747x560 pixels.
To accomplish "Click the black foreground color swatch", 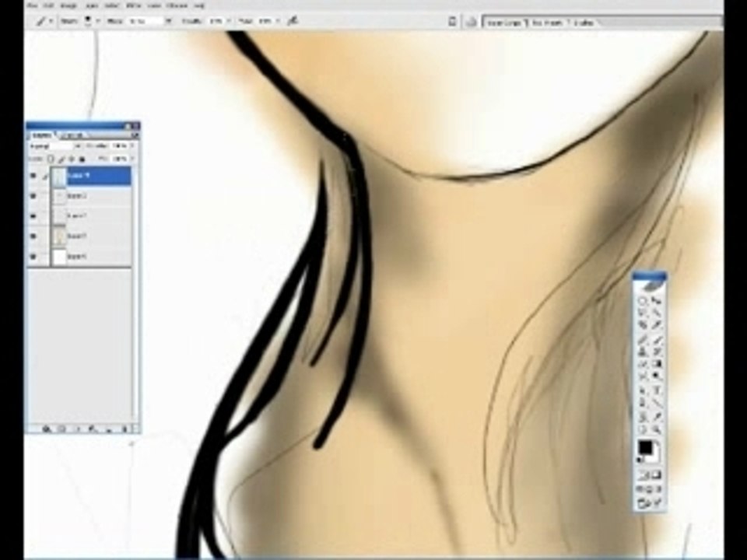I will [644, 447].
